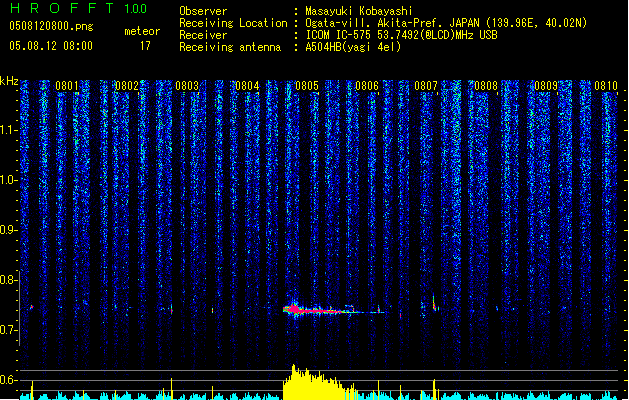This screenshot has width=629, height=400.
Task: Click the 0806 time marker
Action: (x=367, y=86)
